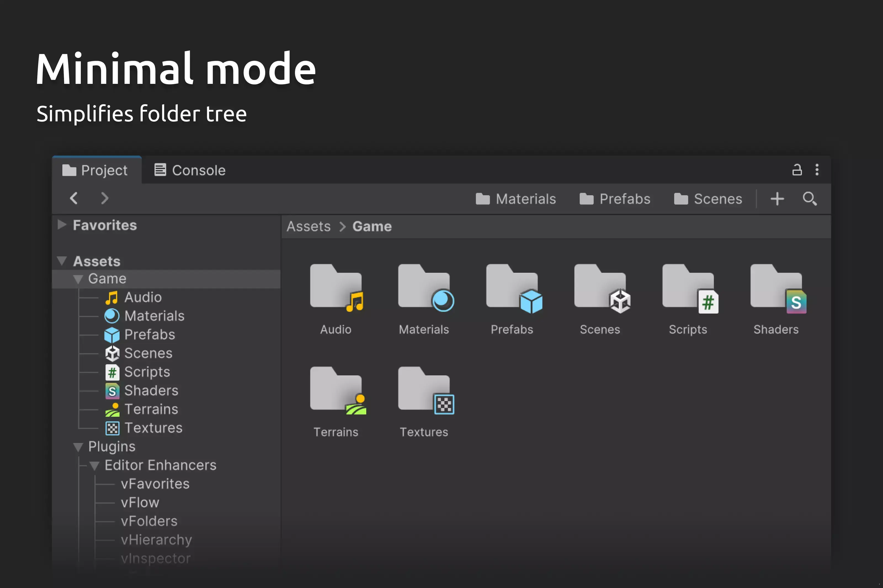Expand the Favorites section

coord(62,224)
